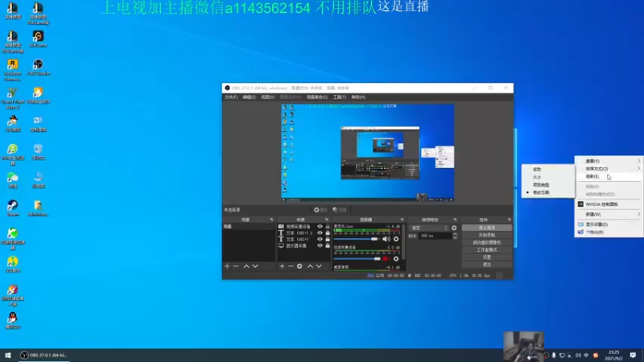Adjust the second mixer channel volume slider

click(x=357, y=259)
